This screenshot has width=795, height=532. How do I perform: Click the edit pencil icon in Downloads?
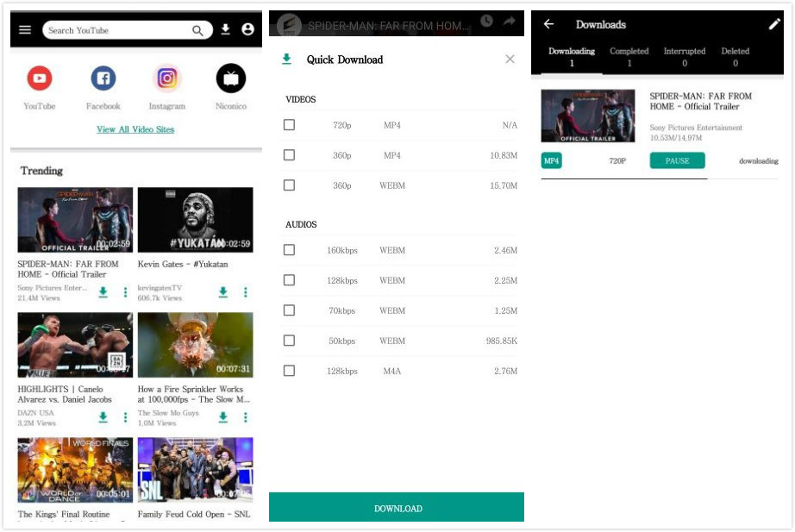773,24
